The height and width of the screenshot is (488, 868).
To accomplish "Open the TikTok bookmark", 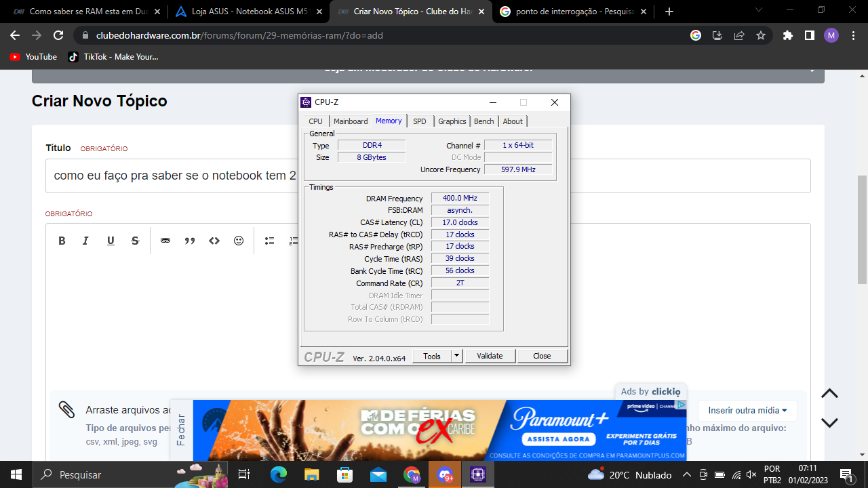I will [x=113, y=57].
